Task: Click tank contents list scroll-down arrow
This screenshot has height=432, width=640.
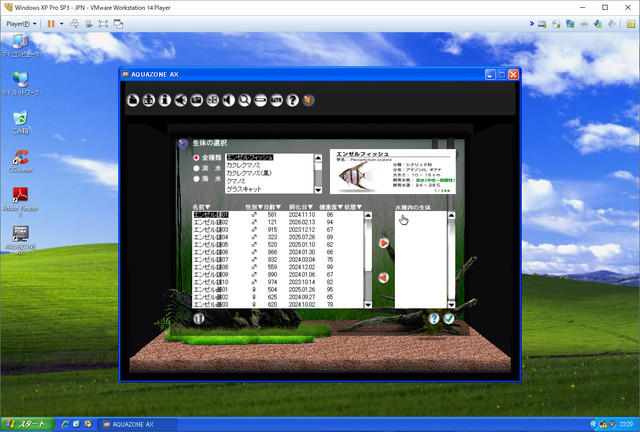Action: pyautogui.click(x=451, y=305)
